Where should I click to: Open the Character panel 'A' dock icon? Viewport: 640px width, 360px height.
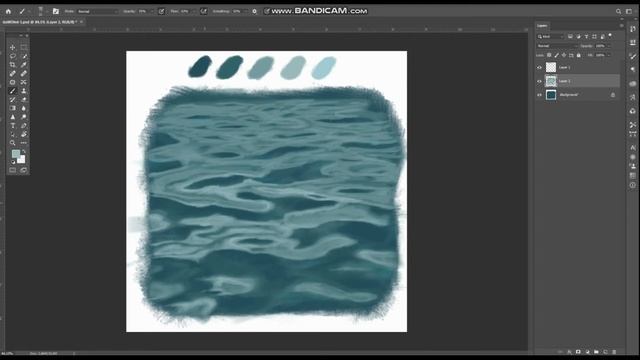point(633,147)
